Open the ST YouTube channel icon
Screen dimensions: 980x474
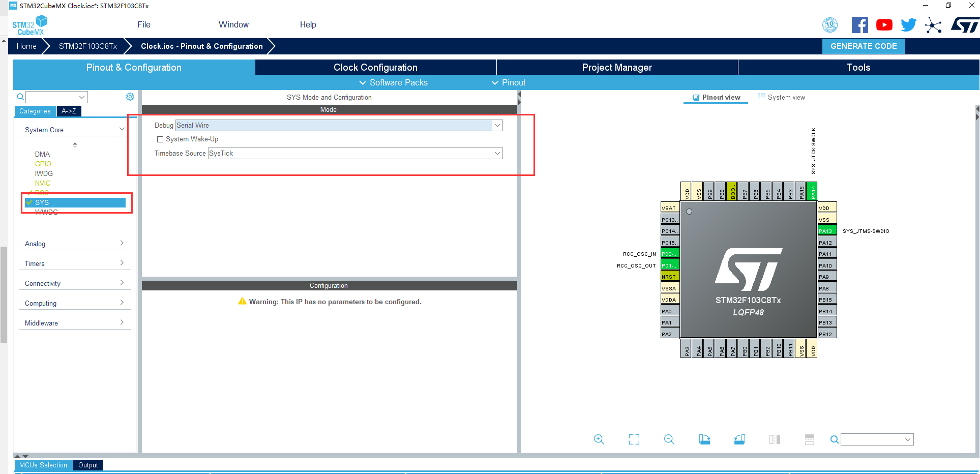[884, 25]
